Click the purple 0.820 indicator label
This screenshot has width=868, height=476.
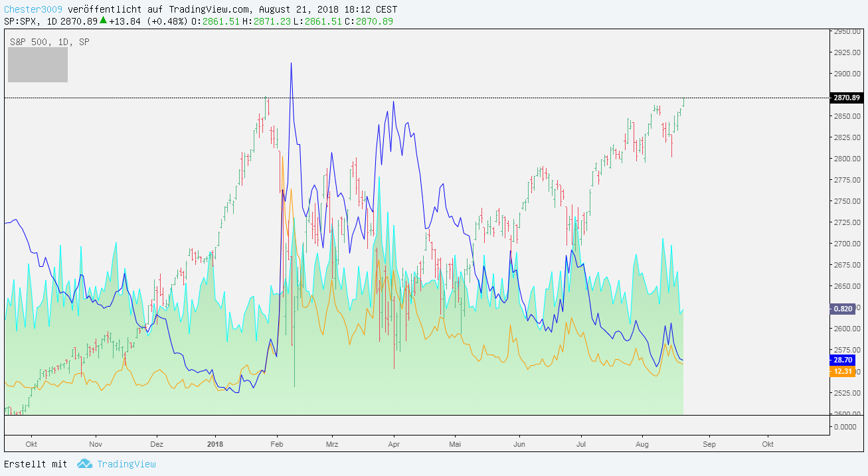click(842, 308)
